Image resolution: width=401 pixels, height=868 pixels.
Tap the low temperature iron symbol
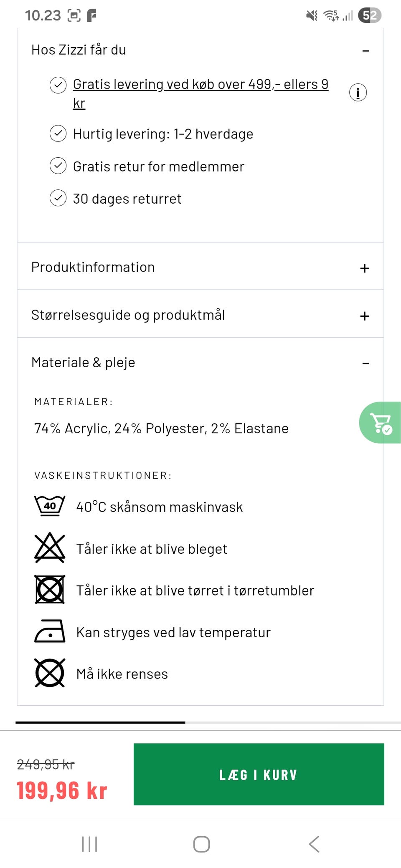coord(50,631)
